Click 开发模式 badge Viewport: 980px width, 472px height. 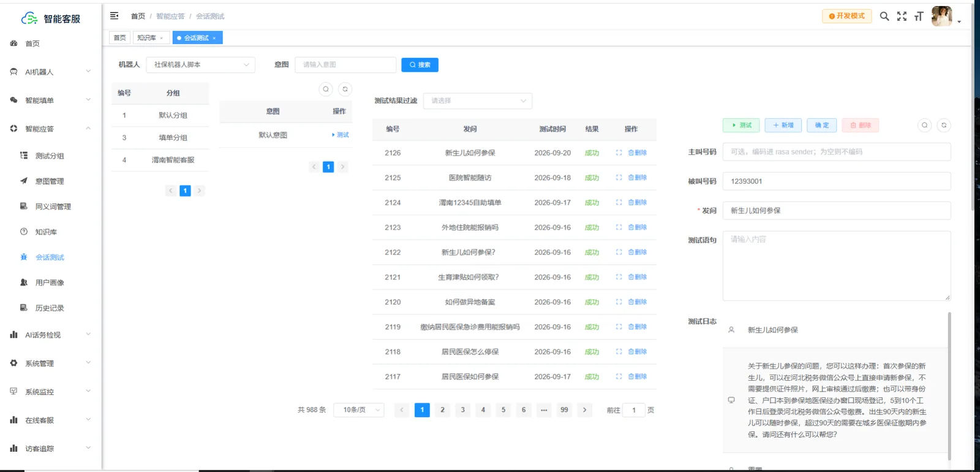[846, 16]
